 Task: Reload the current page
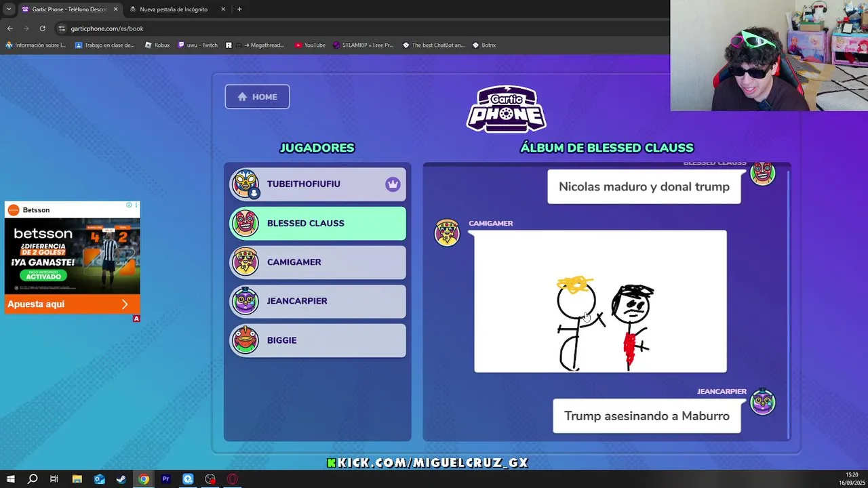[x=42, y=28]
